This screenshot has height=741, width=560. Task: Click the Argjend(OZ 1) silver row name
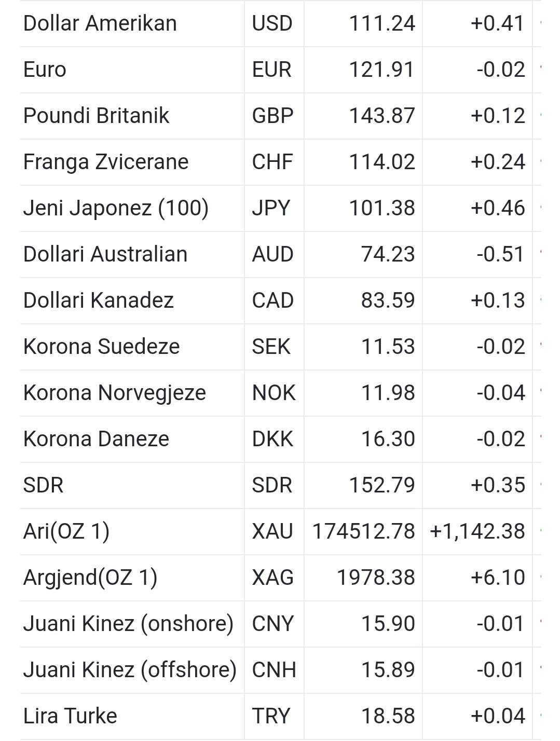(90, 578)
